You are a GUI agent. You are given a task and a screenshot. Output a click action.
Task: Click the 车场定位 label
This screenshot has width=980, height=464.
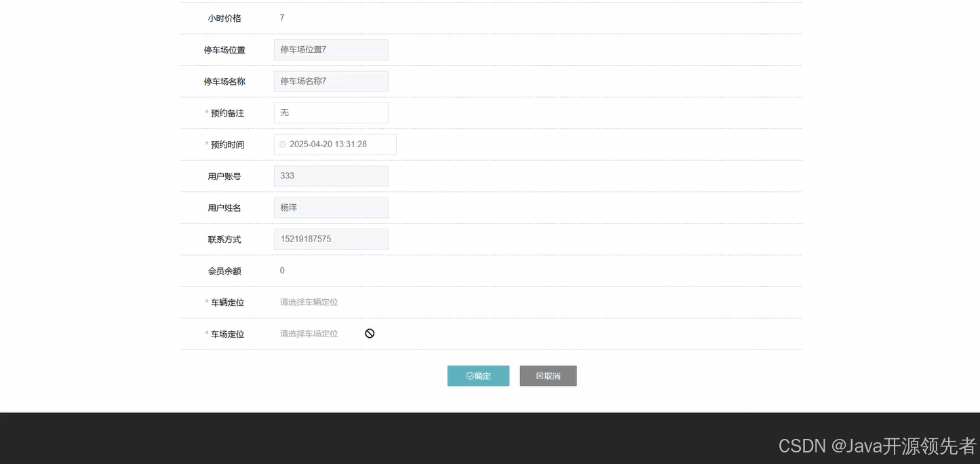click(227, 334)
